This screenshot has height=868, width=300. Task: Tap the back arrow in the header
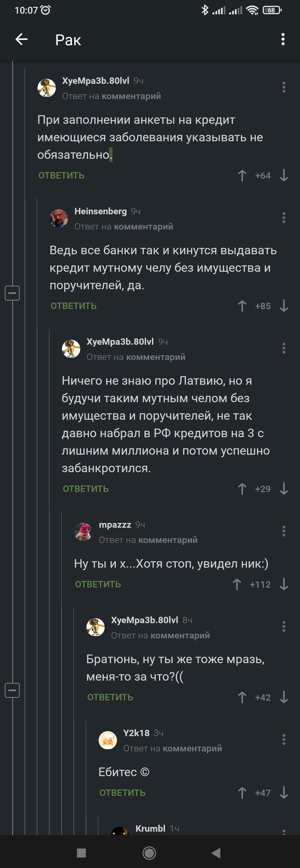[x=22, y=39]
